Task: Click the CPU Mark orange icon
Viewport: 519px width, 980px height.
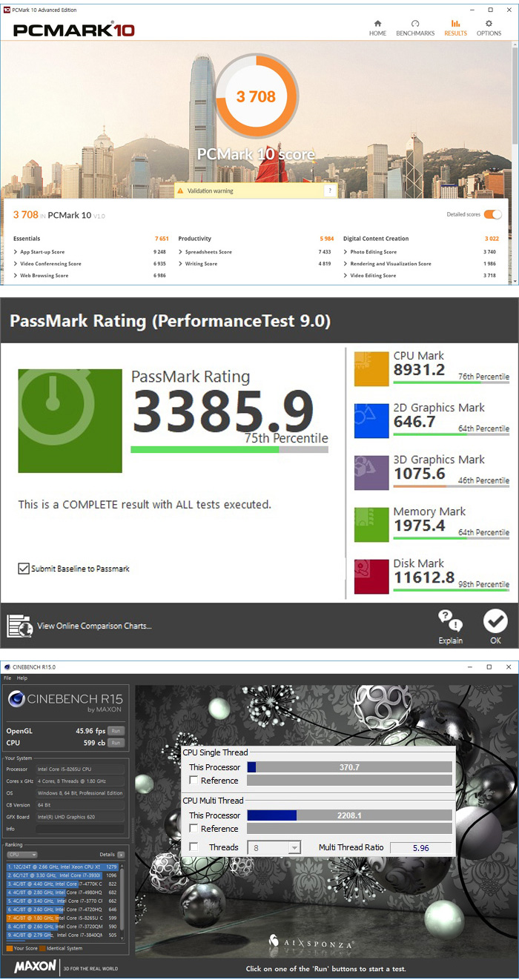Action: click(x=371, y=368)
